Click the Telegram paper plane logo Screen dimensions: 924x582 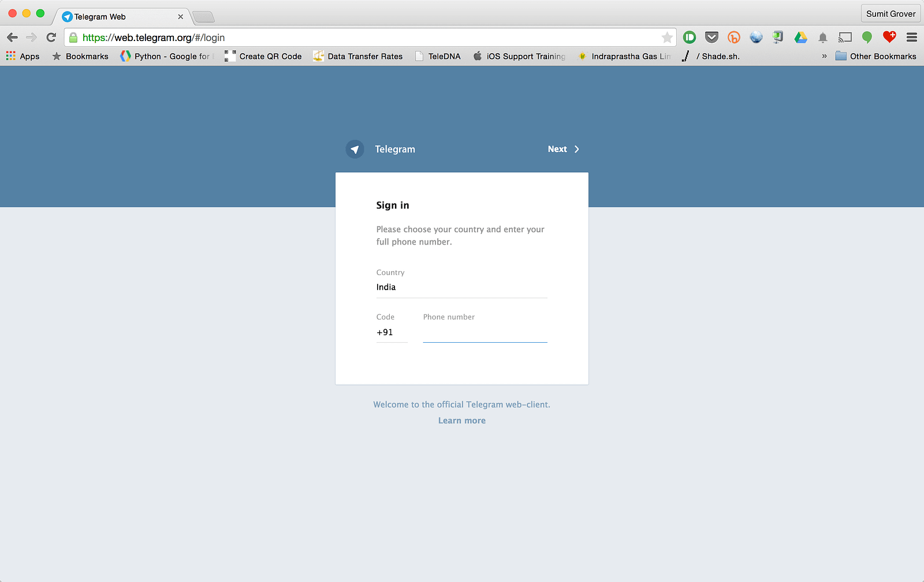pos(355,149)
